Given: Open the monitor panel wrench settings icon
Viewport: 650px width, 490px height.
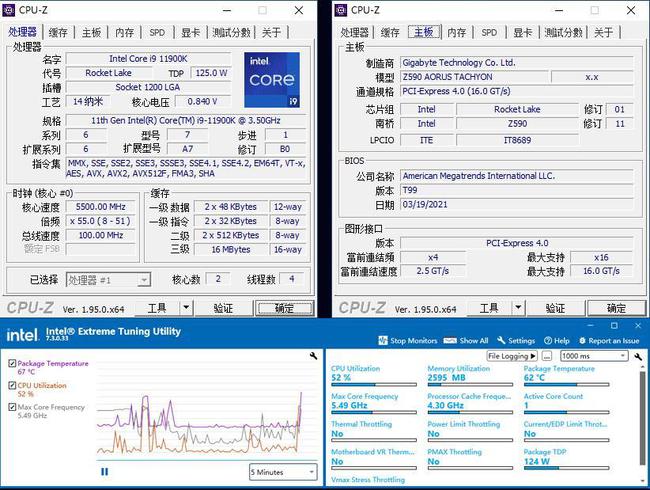Looking at the screenshot, I should point(638,356).
